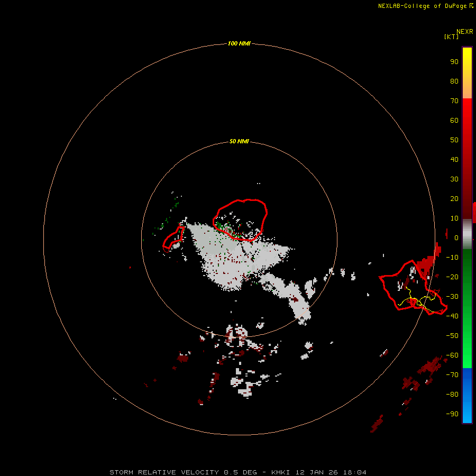Viewport: 476px width, 476px height.
Task: Click the -80 value on velocity scale
Action: tap(452, 395)
